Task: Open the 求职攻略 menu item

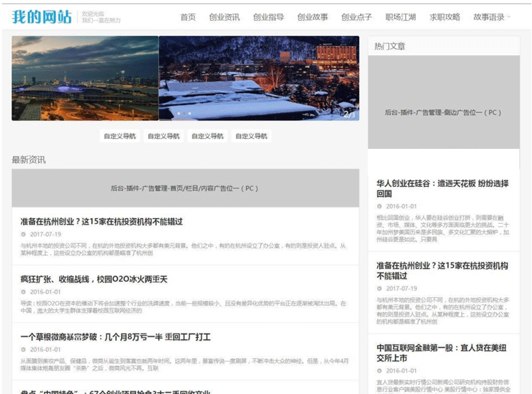Action: tap(445, 17)
